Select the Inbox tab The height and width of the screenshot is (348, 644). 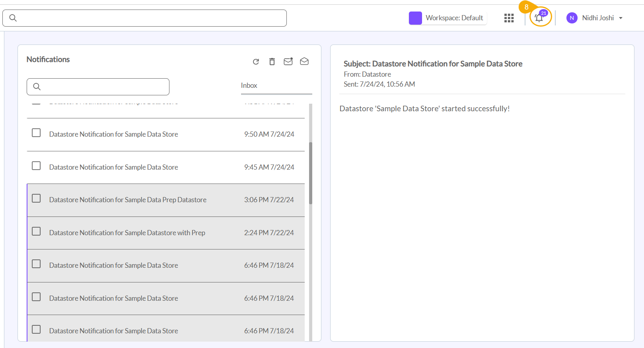249,85
